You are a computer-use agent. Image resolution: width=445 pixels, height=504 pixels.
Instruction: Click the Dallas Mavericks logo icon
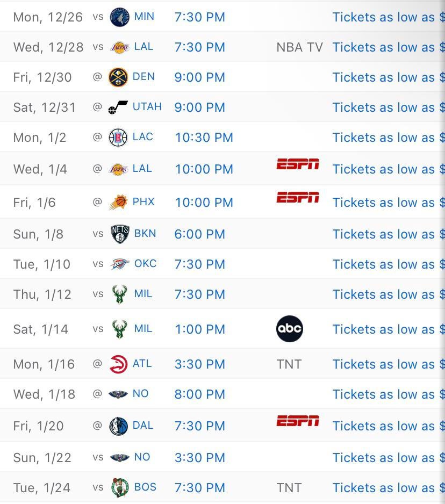point(118,426)
